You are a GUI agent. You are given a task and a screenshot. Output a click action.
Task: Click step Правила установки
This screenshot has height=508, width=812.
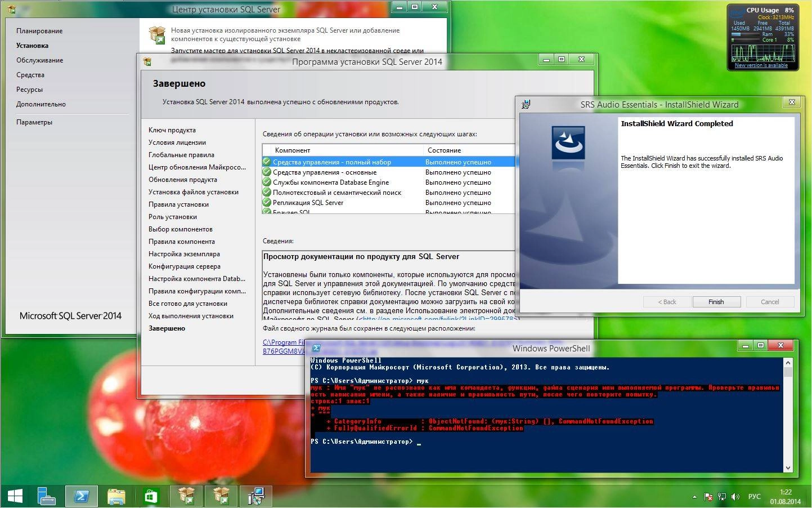tap(178, 204)
